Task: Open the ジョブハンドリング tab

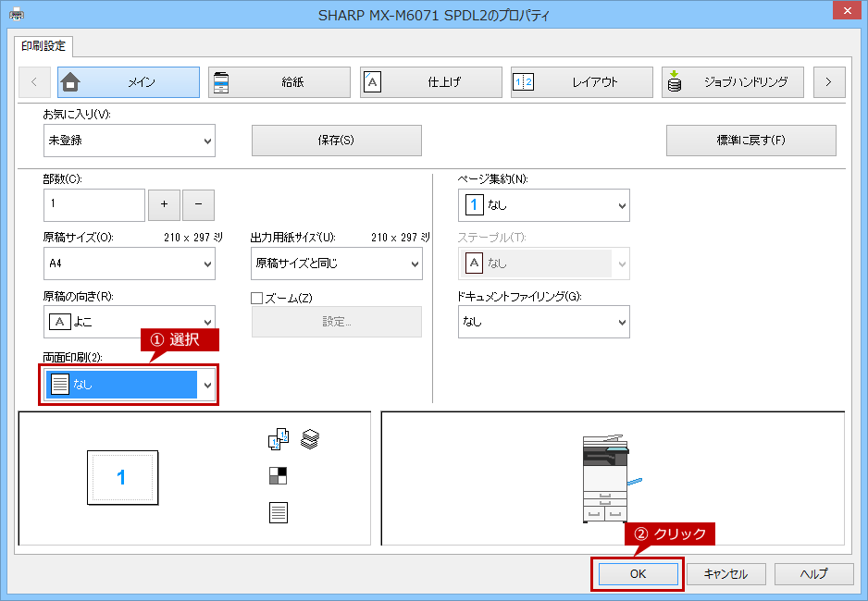Action: pos(733,82)
